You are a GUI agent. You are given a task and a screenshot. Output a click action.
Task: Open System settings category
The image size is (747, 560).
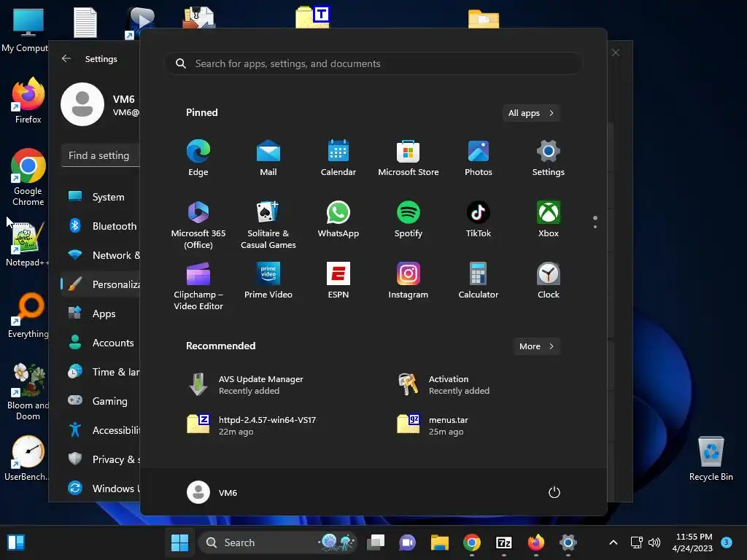(x=100, y=197)
